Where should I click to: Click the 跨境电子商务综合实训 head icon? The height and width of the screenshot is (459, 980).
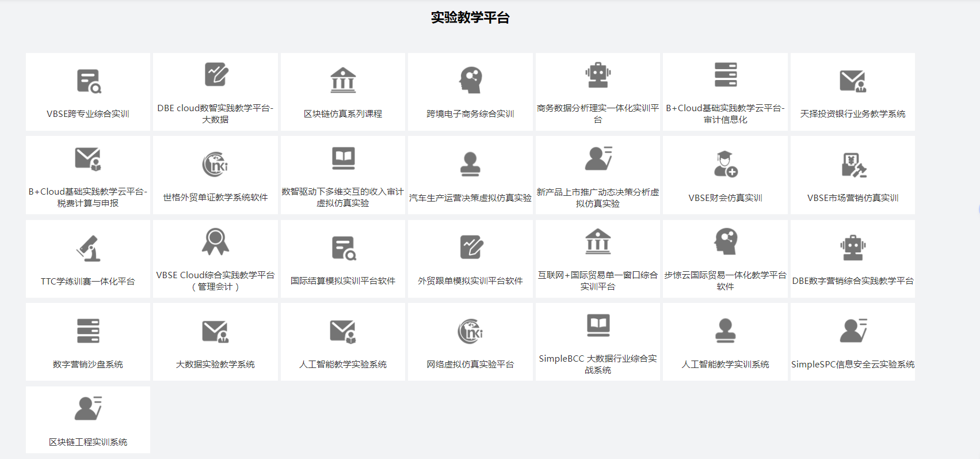coord(470,80)
